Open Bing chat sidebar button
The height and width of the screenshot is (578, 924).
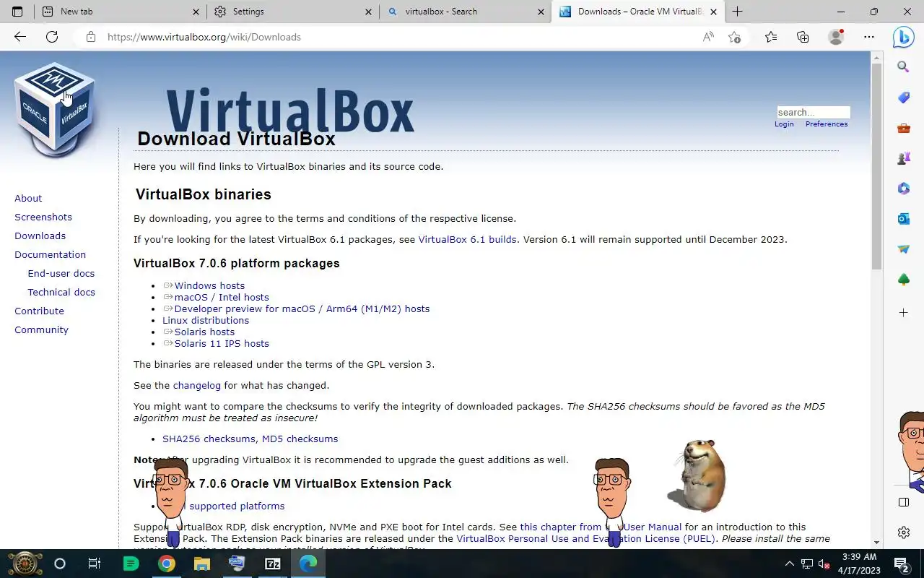pos(903,37)
